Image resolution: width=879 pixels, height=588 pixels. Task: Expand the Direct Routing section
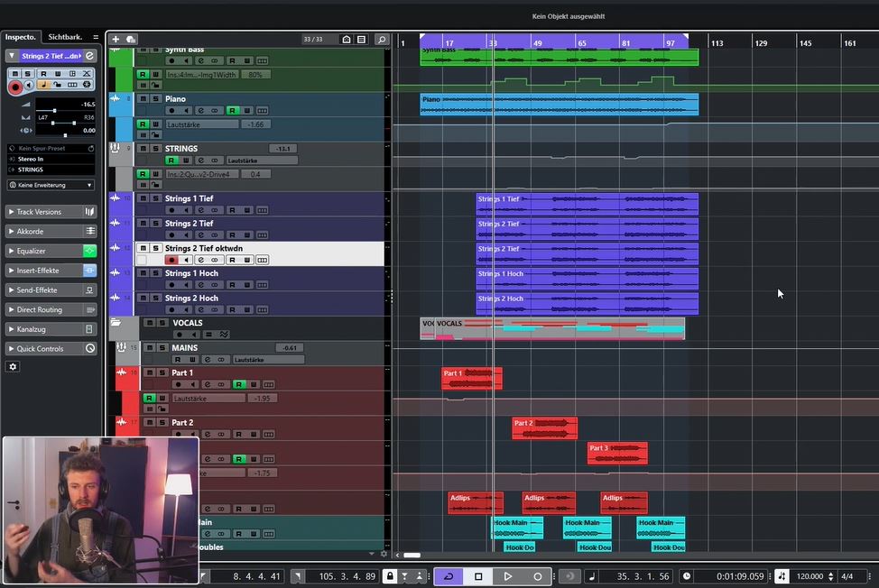click(x=11, y=309)
